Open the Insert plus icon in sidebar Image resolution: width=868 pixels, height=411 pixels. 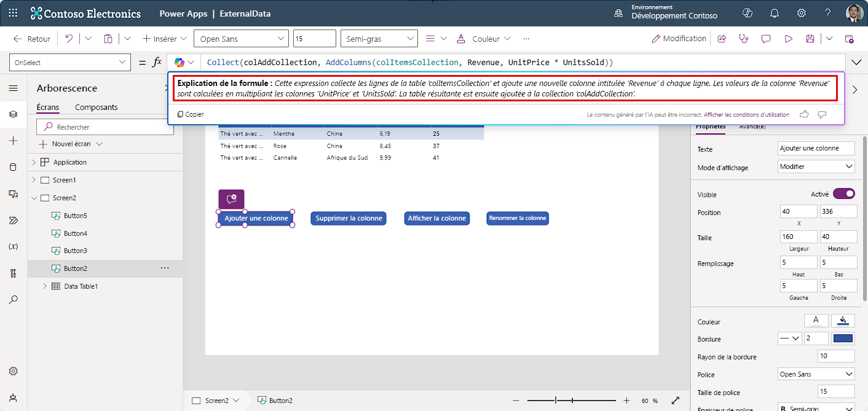coord(13,141)
